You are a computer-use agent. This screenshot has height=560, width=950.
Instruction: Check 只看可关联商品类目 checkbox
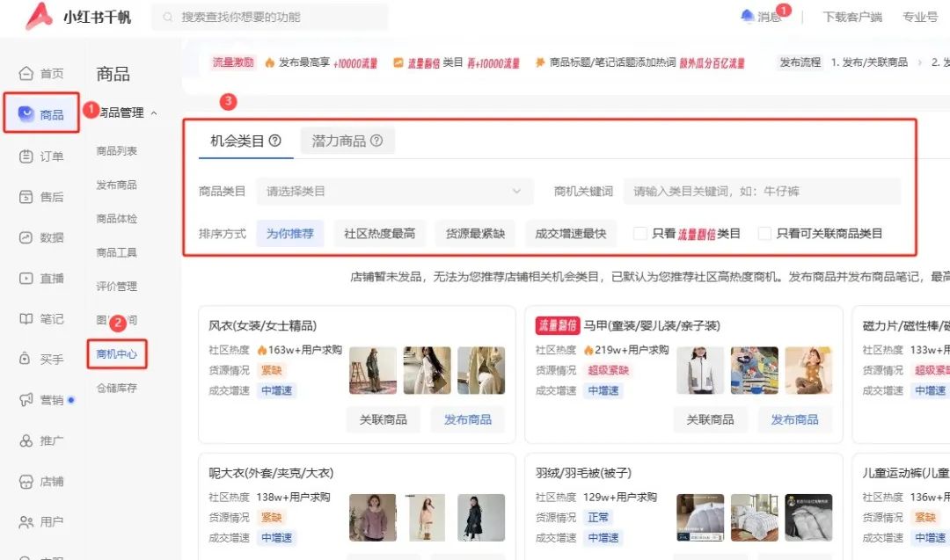point(764,234)
